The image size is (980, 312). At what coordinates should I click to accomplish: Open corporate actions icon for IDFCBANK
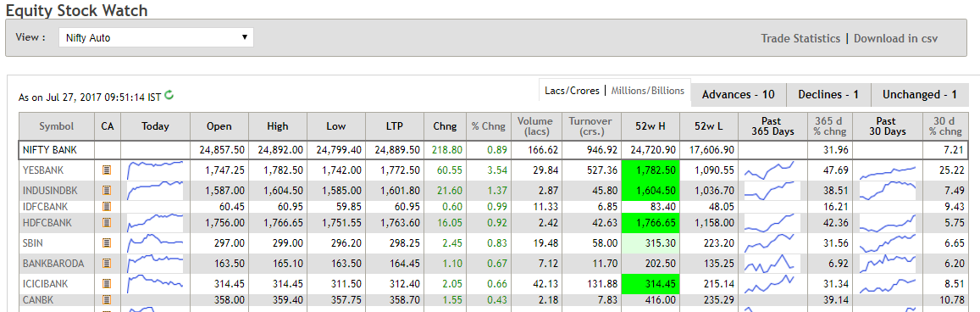coord(107,206)
